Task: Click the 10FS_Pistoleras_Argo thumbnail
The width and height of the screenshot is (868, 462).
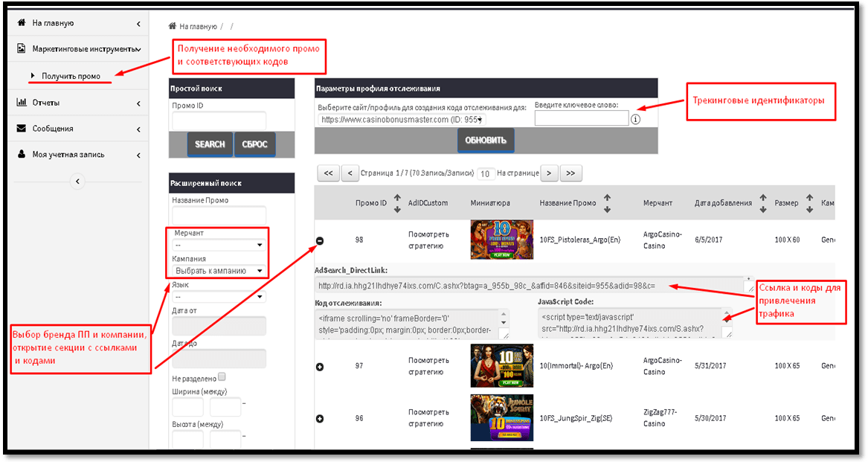Action: pos(501,240)
